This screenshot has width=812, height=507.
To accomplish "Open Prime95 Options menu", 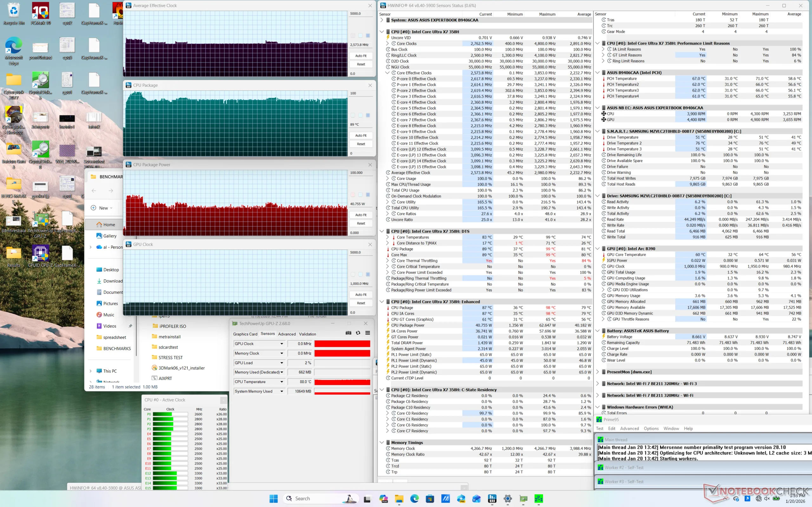I will (651, 428).
